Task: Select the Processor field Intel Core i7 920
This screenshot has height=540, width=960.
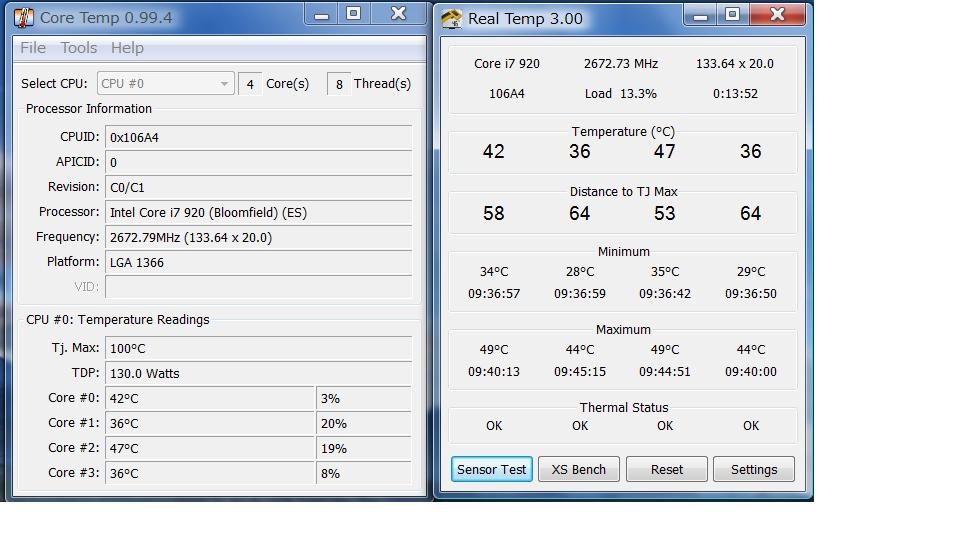Action: click(x=258, y=212)
